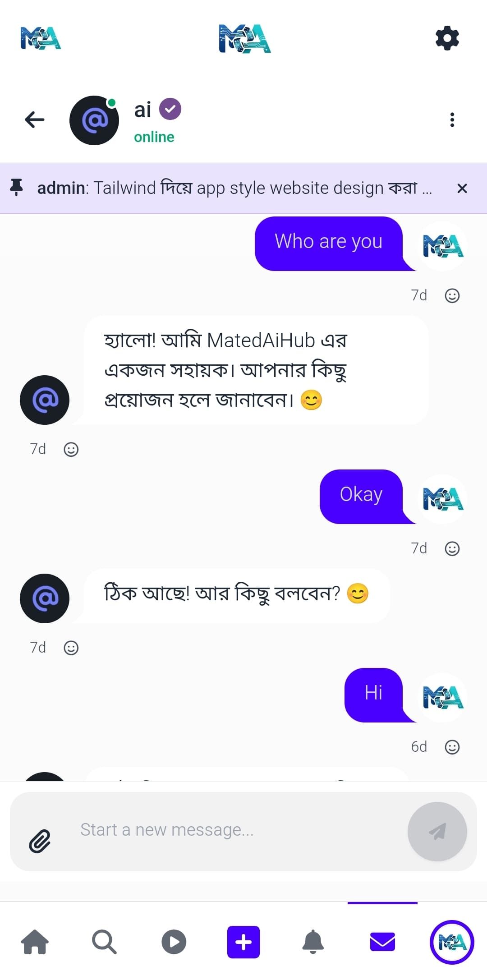This screenshot has width=487, height=980.
Task: Go back using the left arrow
Action: 35,120
